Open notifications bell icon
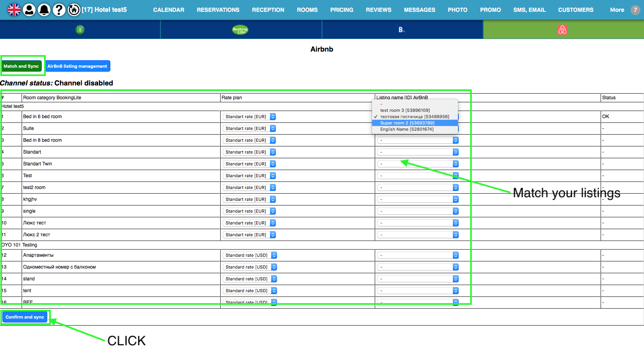644x354 pixels. 44,10
